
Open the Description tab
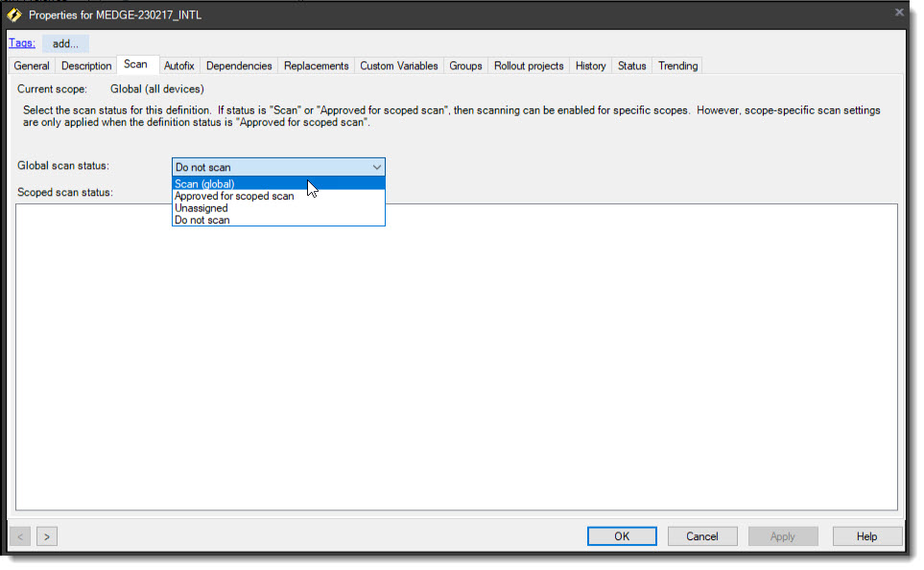(x=86, y=66)
